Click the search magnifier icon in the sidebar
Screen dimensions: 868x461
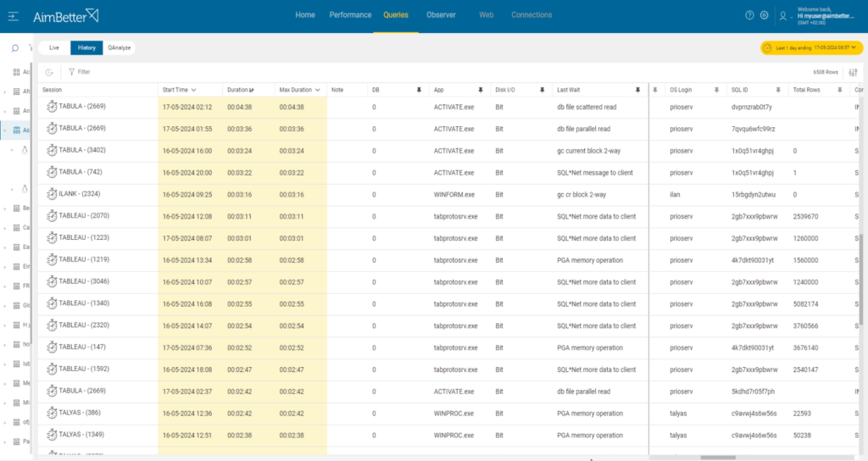15,48
